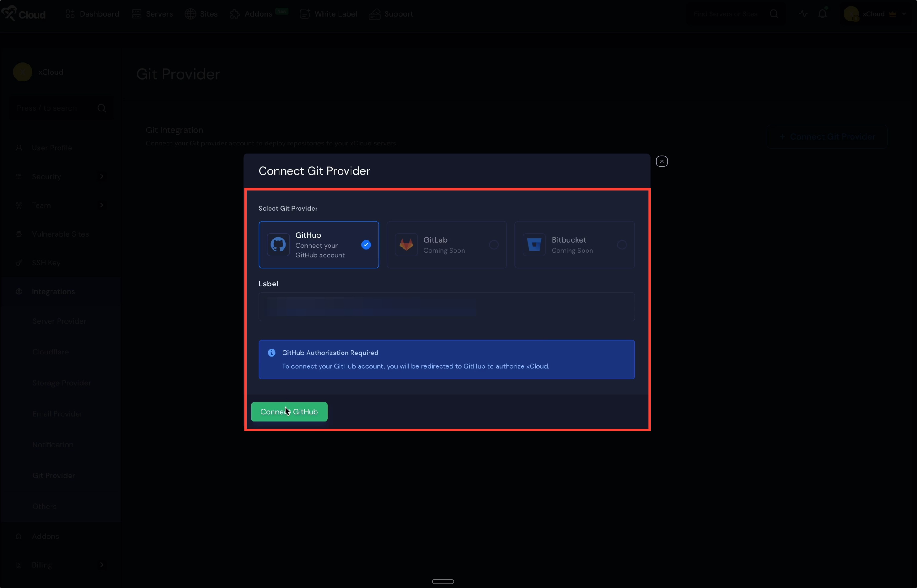Select the GitLab radio button

(494, 245)
